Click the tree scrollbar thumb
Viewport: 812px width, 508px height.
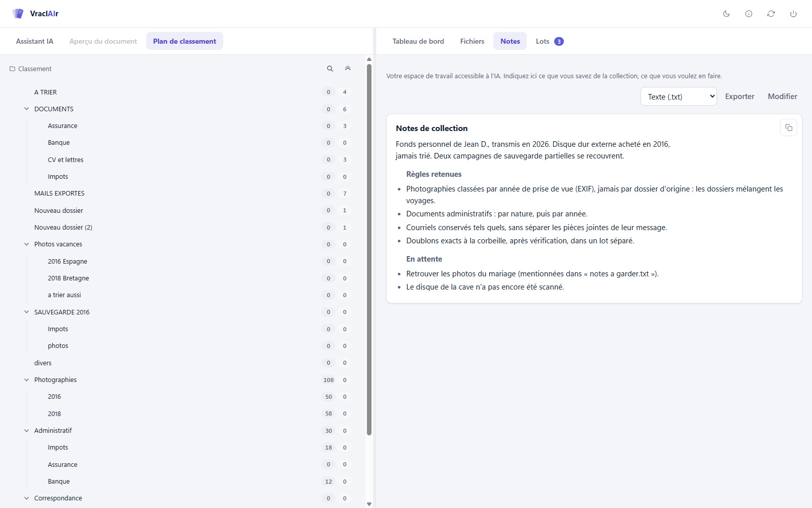point(369,249)
